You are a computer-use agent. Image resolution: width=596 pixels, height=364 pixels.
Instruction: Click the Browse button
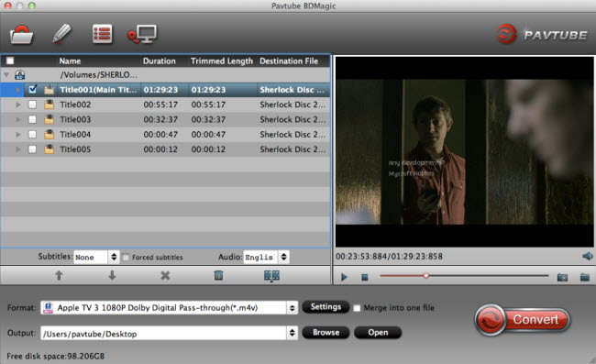click(326, 333)
